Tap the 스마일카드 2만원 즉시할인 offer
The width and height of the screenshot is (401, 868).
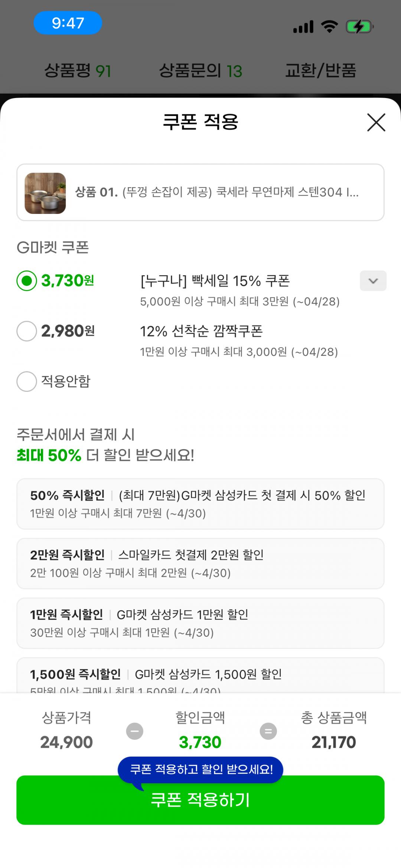pyautogui.click(x=200, y=563)
